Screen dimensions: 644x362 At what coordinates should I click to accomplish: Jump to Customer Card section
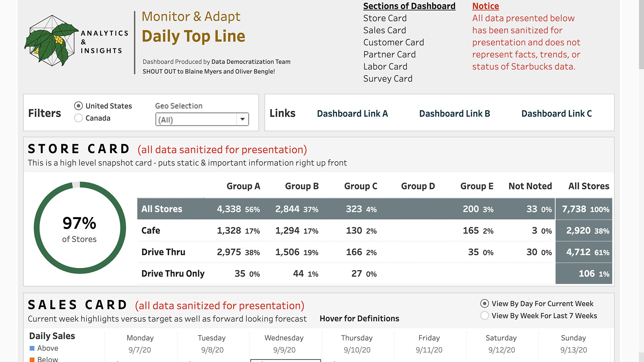click(393, 42)
